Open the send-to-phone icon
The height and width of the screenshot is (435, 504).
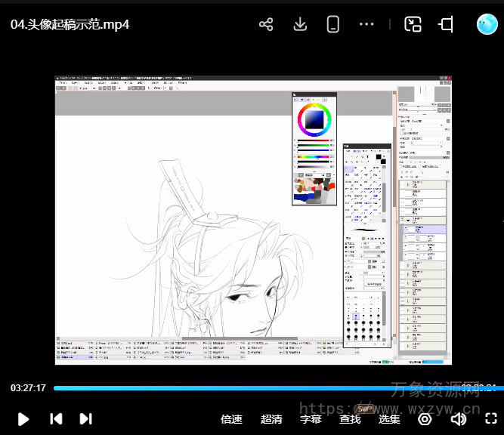click(x=332, y=24)
